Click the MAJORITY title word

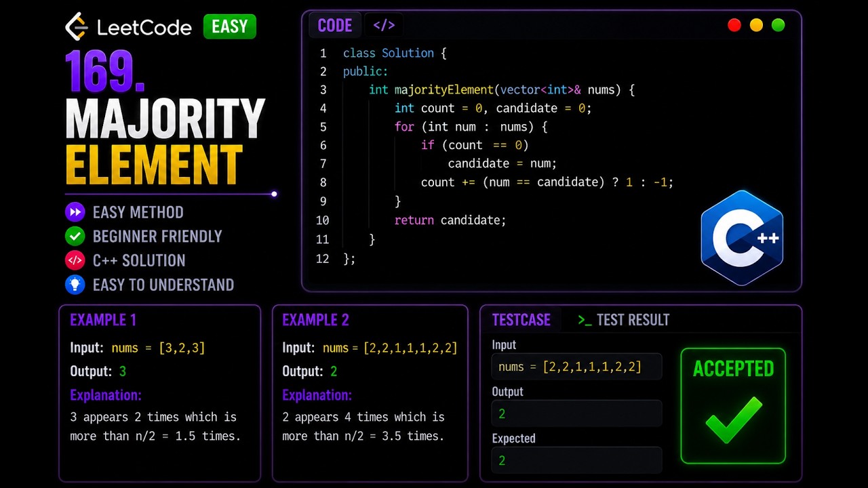pos(165,119)
